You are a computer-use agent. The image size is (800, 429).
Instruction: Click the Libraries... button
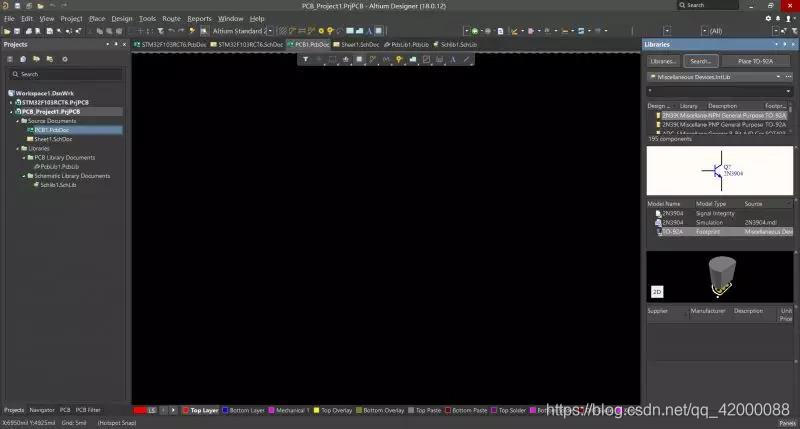coord(664,61)
